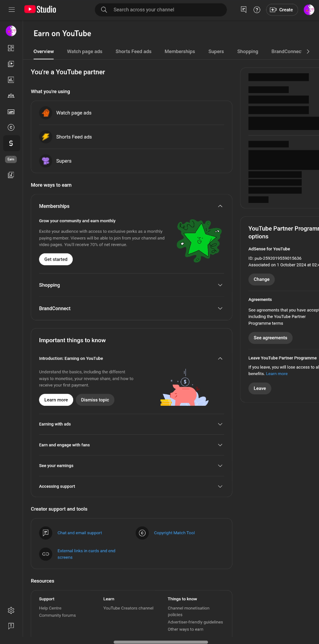Viewport: 319px width, 644px height.
Task: Click the chat support speech bubble icon
Action: [45, 533]
